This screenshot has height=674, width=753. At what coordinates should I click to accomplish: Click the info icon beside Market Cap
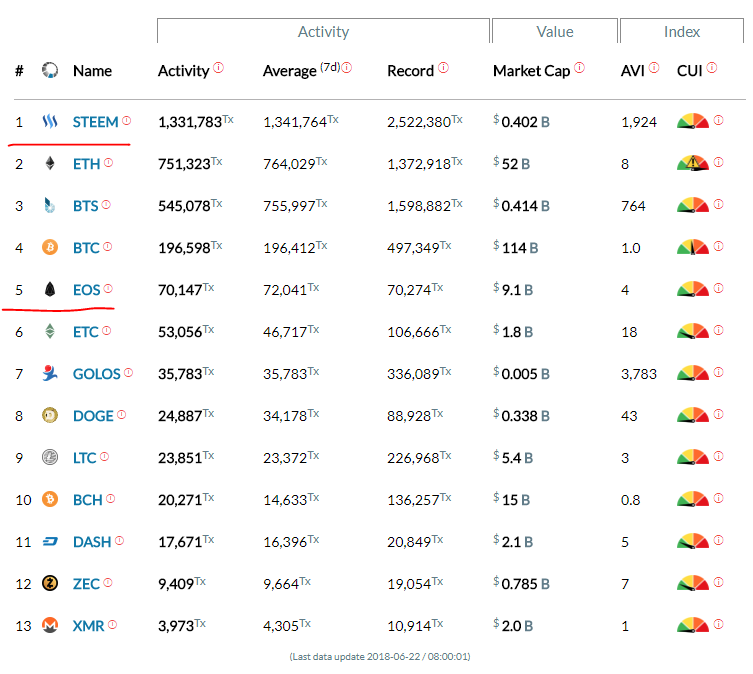[x=580, y=68]
